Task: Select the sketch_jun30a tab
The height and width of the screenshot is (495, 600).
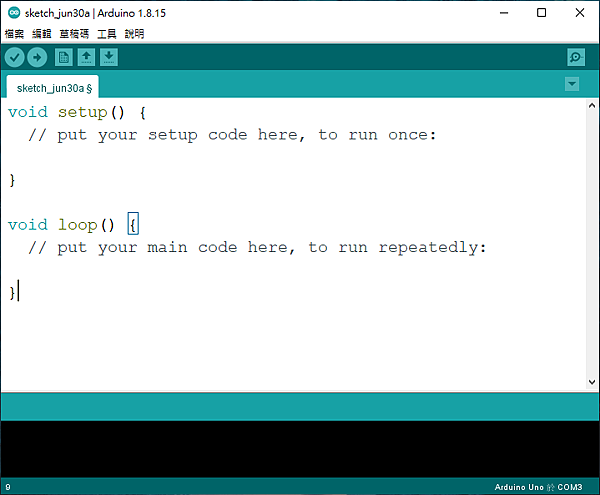Action: click(53, 87)
